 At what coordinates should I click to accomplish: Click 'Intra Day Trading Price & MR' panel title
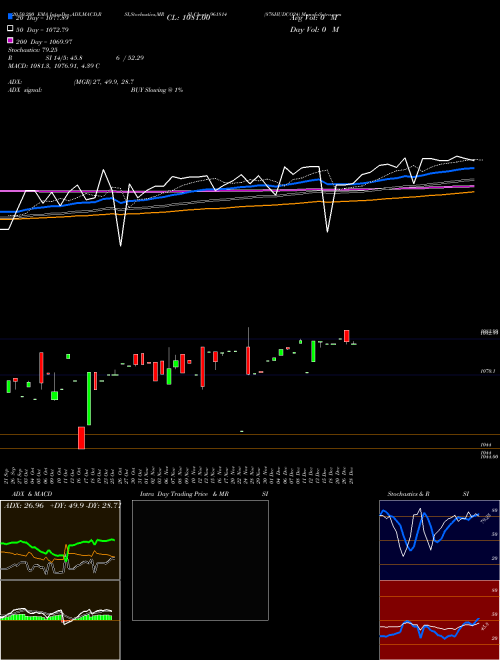coord(184,494)
